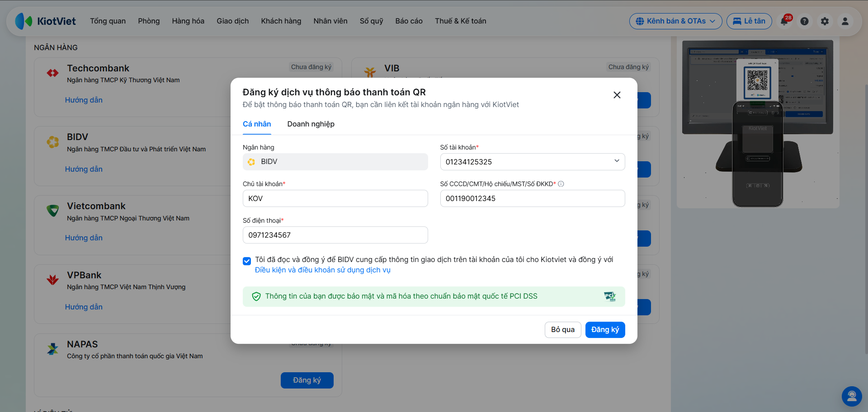Click the Số CCCD/CMT input field
This screenshot has height=412, width=868.
click(x=533, y=198)
